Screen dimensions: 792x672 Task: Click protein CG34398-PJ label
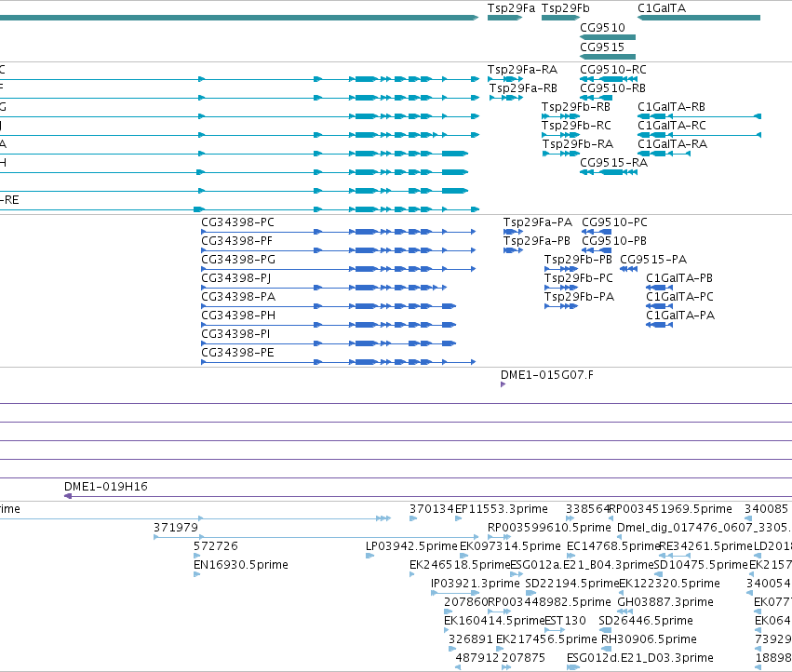click(235, 278)
